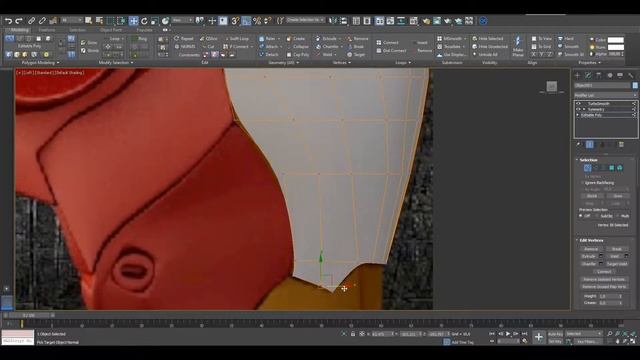Select Preview Selection SubObj radio
Viewport: 640px width, 360px height.
click(x=598, y=216)
